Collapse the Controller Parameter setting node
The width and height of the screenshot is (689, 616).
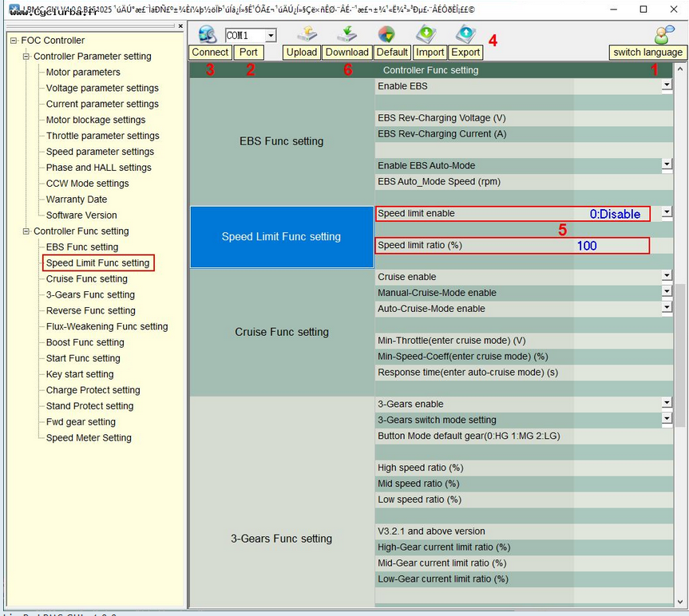(x=26, y=57)
